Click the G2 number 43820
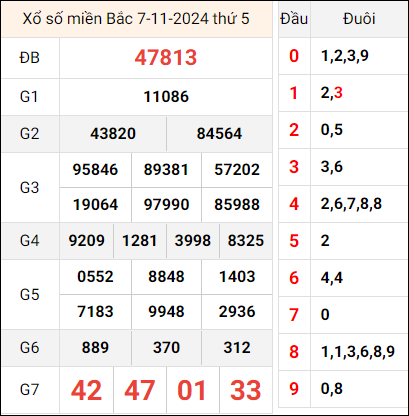409x416 pixels. click(113, 134)
